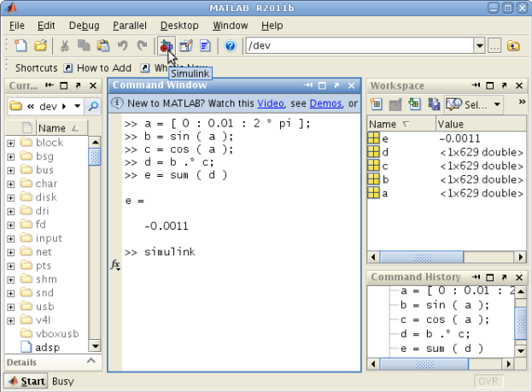This screenshot has height=392, width=532.
Task: Click the browse for folder ellipsis button
Action: 494,45
